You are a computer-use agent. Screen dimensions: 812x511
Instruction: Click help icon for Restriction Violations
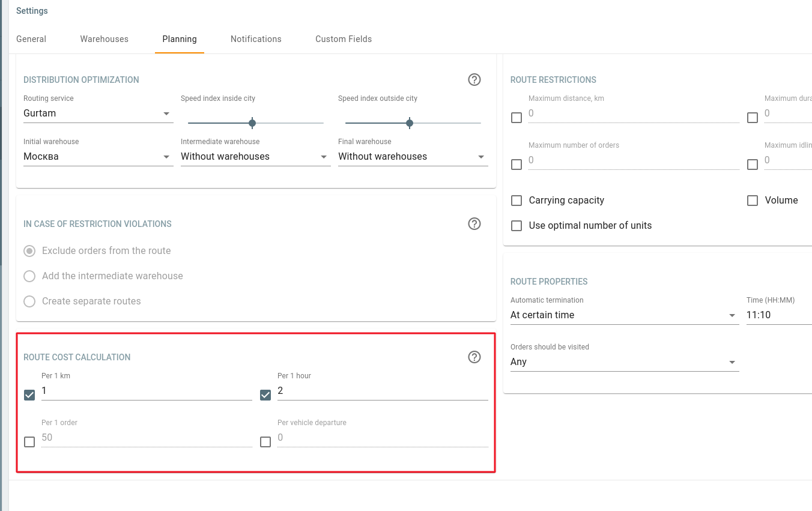tap(474, 223)
